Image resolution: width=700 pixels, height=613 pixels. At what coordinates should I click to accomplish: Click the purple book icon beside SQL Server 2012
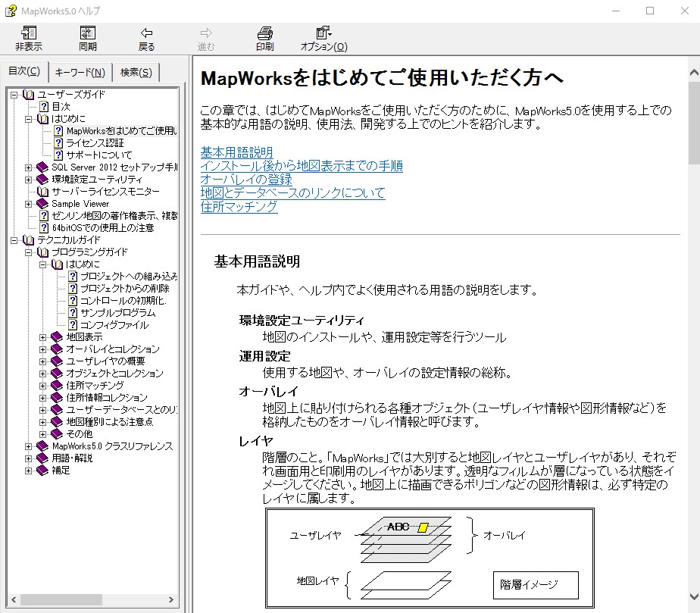pos(42,167)
